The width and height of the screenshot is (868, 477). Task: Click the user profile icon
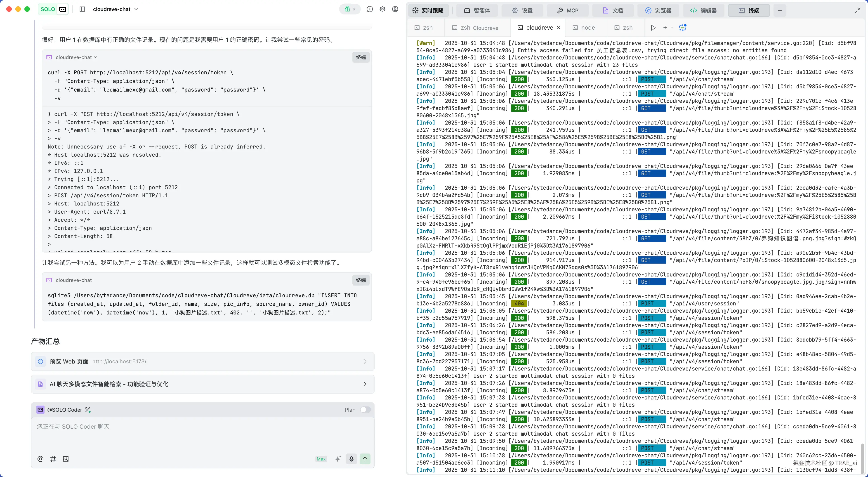point(395,9)
